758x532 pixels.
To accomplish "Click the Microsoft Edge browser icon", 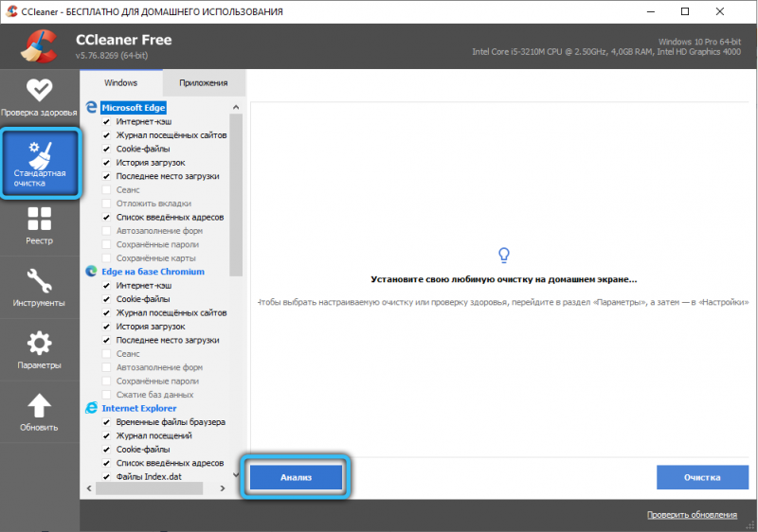I will pos(91,107).
